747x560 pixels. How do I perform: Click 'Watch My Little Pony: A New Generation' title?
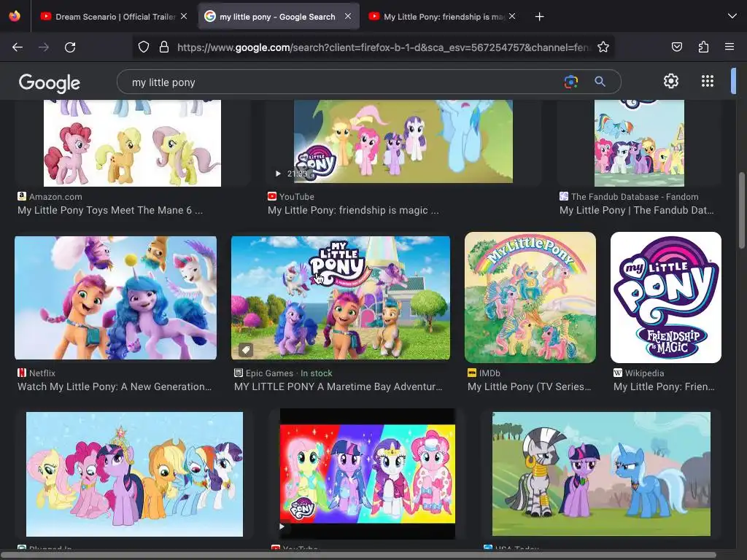pyautogui.click(x=115, y=386)
